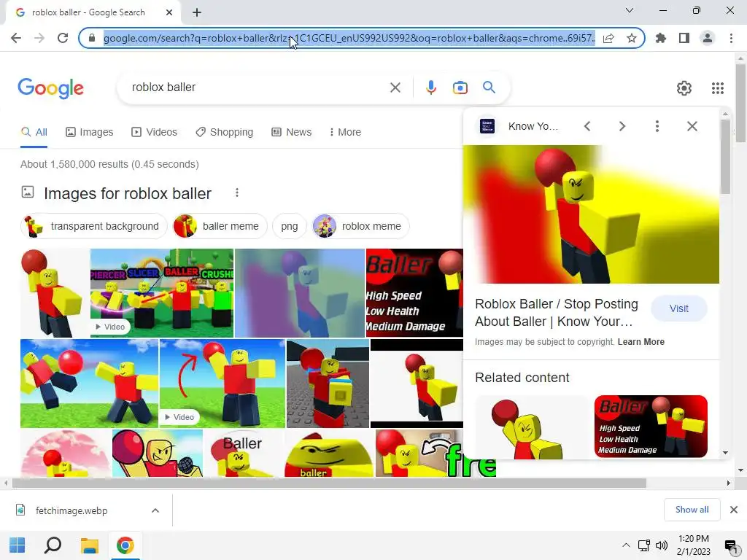Open volume control in system tray
The width and height of the screenshot is (747, 560).
661,545
